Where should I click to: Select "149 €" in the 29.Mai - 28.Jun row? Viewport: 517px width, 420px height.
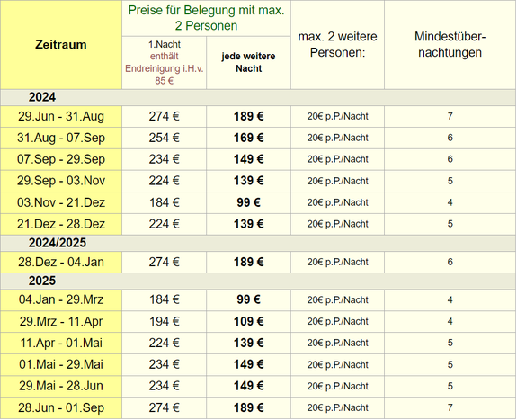(248, 386)
